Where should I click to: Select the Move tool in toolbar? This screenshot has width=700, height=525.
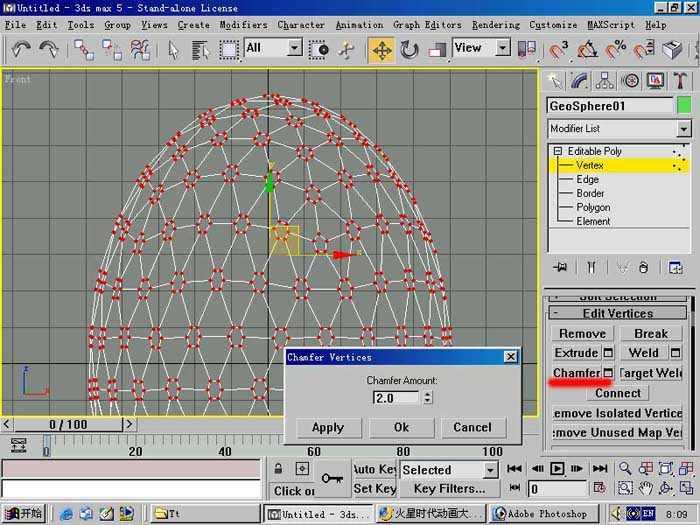[x=381, y=50]
